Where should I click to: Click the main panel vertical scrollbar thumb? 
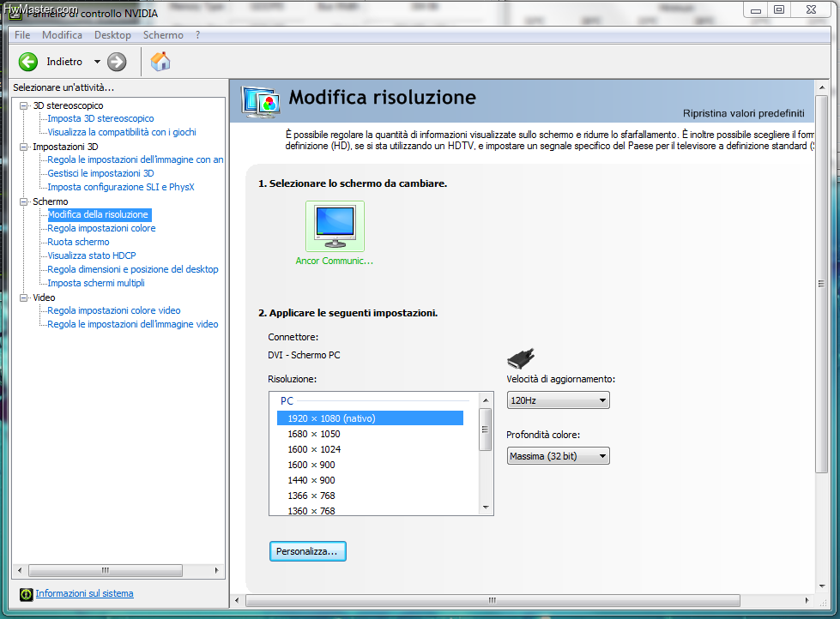point(822,284)
